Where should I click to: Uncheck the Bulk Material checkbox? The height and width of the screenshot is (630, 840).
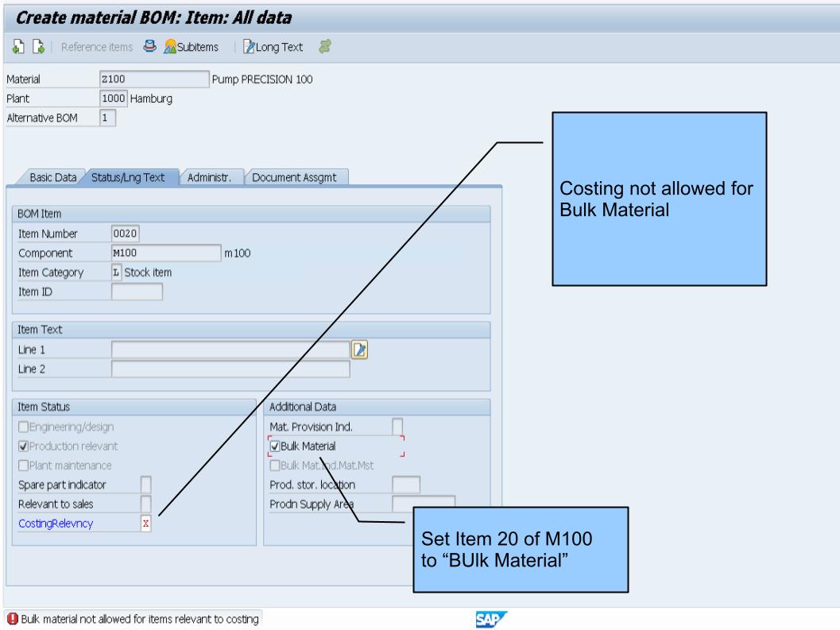(275, 446)
